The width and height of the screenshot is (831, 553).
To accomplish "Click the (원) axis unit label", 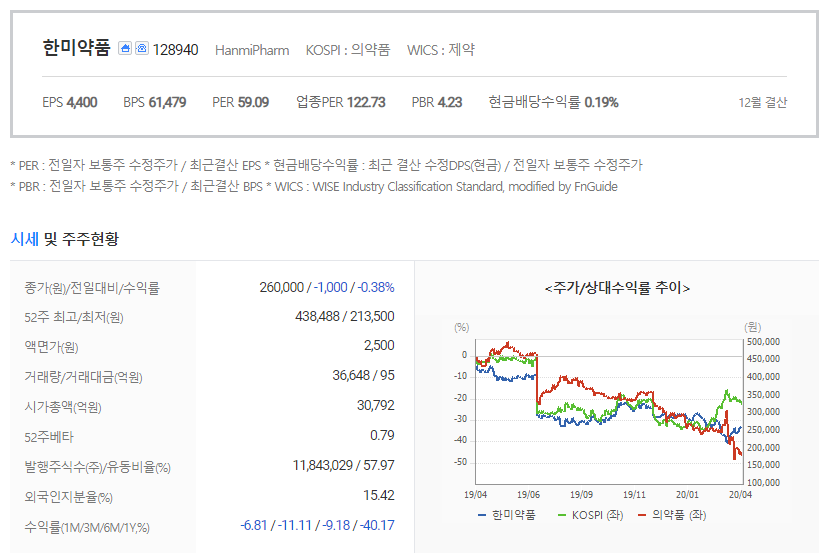I will click(752, 327).
